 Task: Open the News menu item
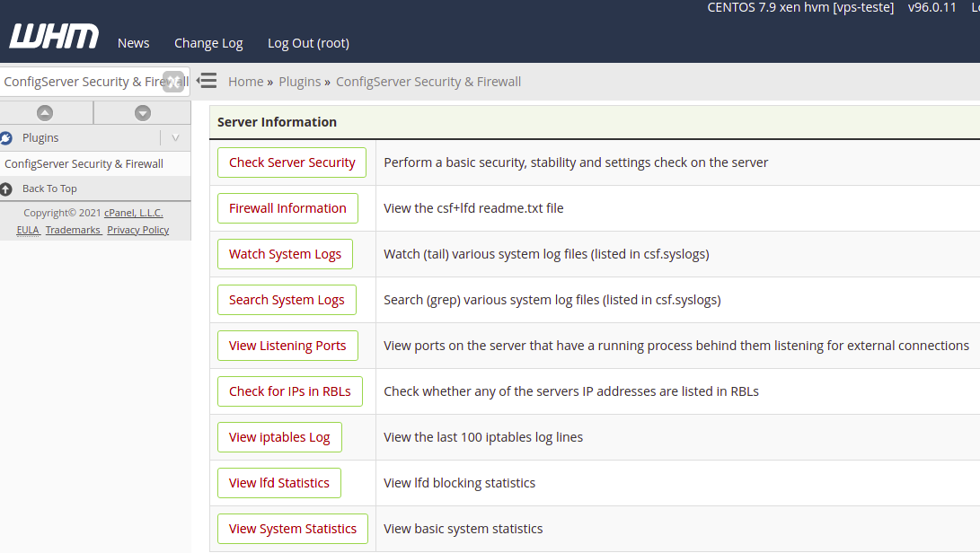(133, 43)
